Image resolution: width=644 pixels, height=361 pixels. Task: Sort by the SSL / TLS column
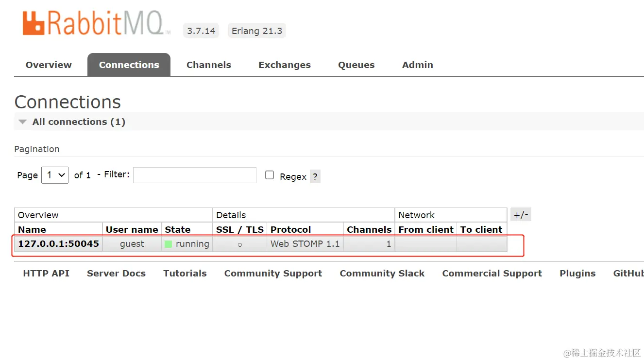240,229
